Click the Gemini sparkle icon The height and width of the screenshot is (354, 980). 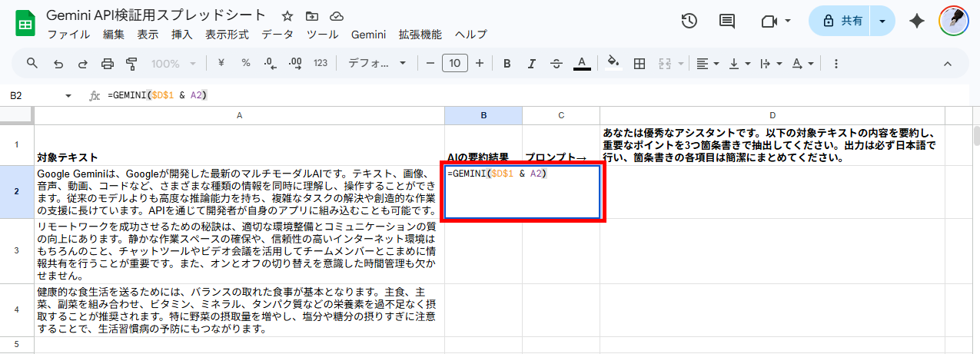pos(916,22)
